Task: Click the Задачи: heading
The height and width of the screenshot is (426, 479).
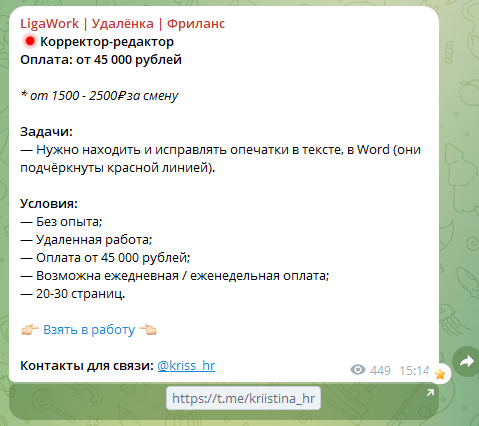Action: 46,132
